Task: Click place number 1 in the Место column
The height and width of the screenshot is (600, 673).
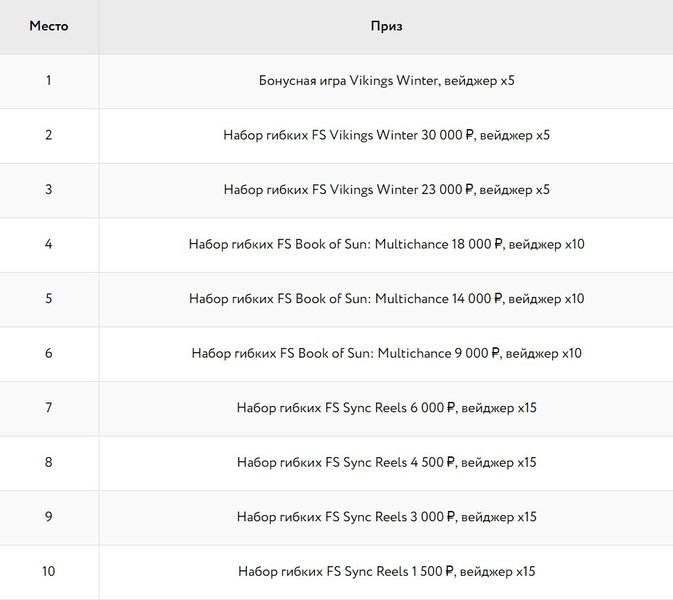Action: tap(48, 81)
